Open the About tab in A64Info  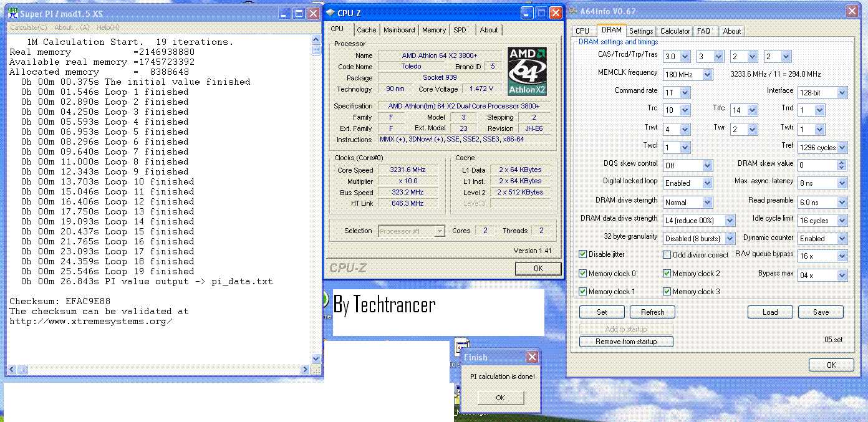click(732, 31)
